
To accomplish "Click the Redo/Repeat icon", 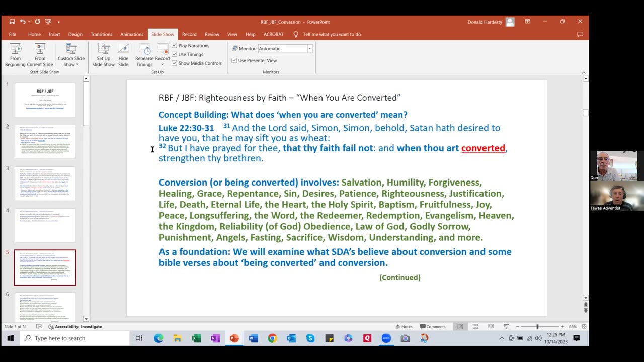I will pos(37,22).
